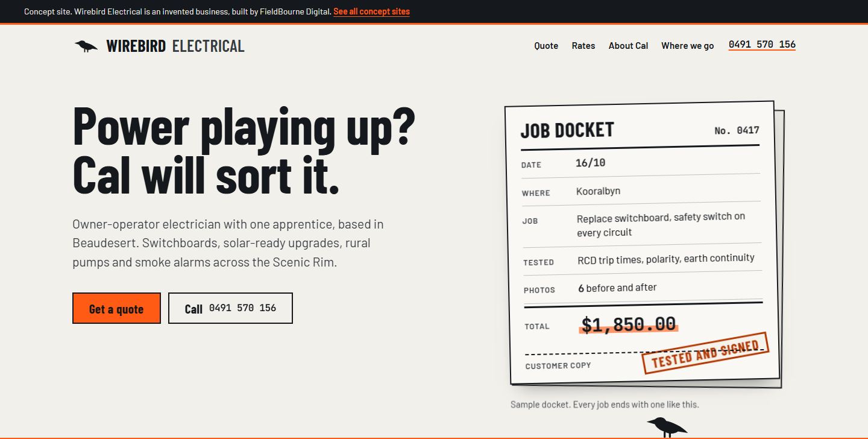Screen dimensions: 868x439
Task: Click the TESTED AND SIGNED stamp
Action: click(705, 353)
